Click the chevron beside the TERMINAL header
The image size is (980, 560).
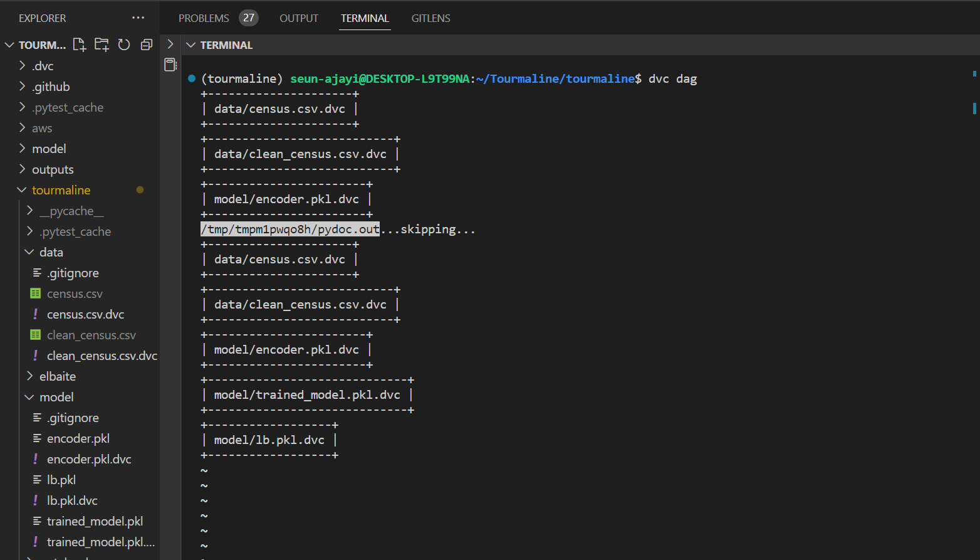(x=170, y=44)
